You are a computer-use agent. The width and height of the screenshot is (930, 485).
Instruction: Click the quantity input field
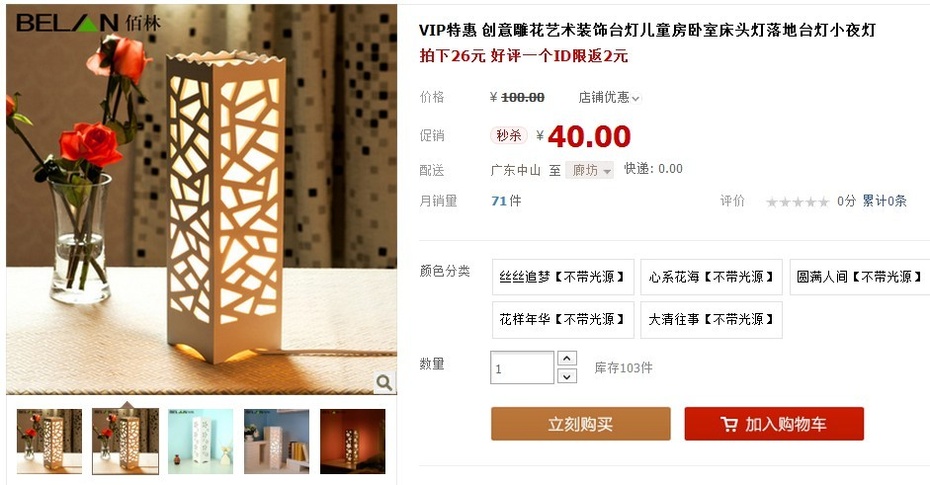pos(522,368)
